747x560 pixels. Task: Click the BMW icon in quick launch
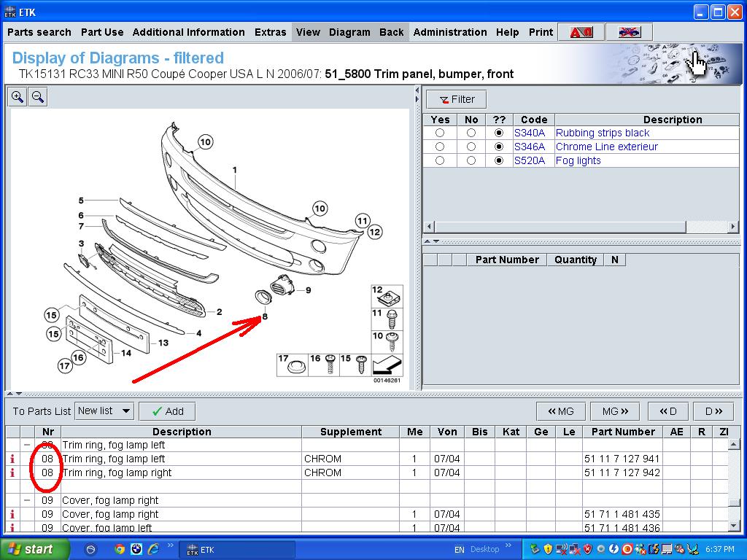click(x=136, y=549)
